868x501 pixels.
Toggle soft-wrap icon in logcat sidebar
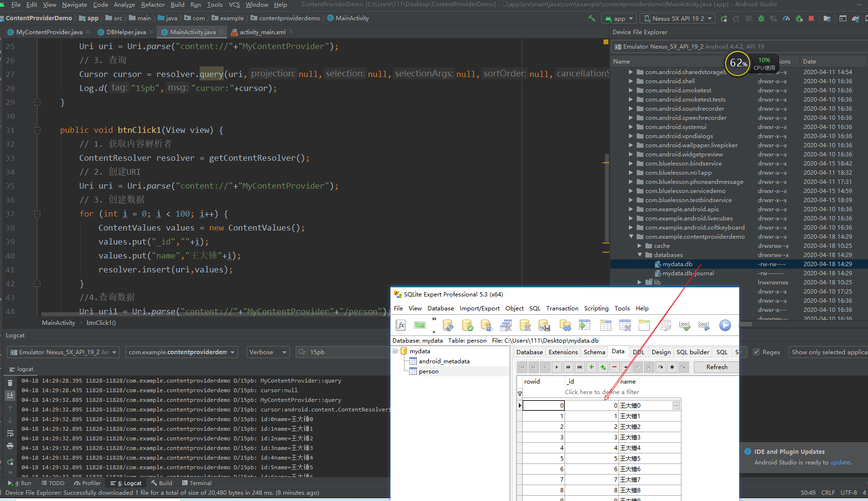click(10, 434)
